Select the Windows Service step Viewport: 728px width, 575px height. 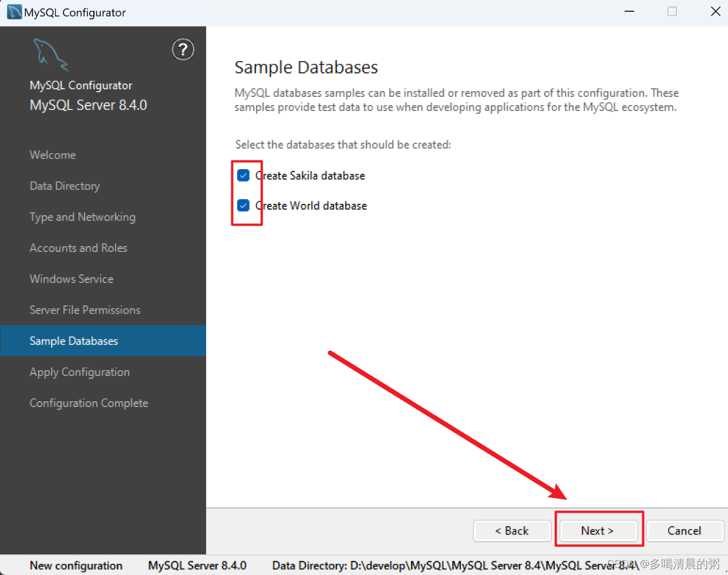point(72,279)
